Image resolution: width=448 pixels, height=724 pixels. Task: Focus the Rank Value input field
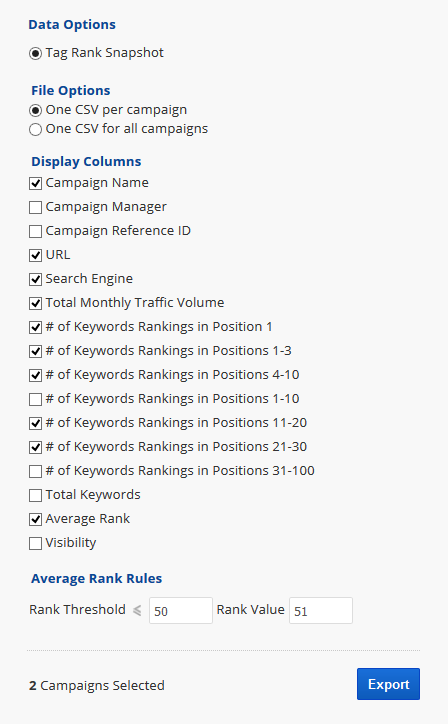pyautogui.click(x=321, y=611)
